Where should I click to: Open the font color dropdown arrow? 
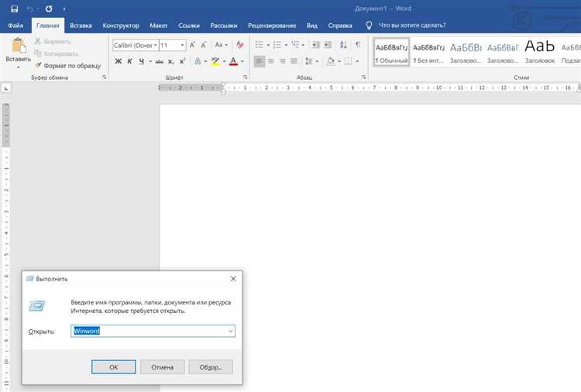coord(242,61)
